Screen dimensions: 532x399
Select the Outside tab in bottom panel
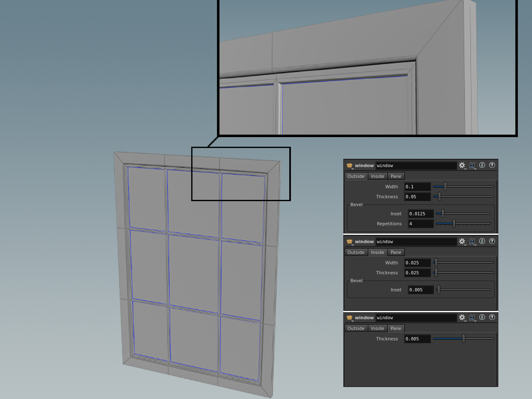(356, 328)
